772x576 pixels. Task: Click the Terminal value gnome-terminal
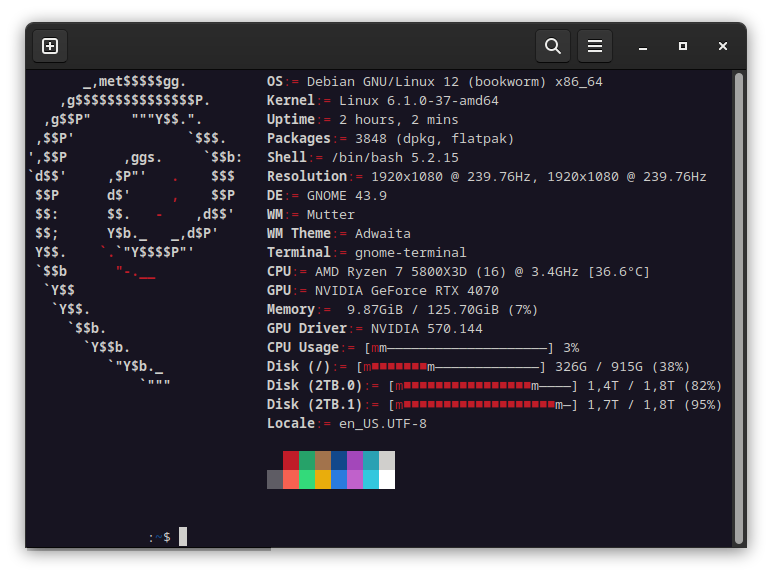(x=410, y=253)
